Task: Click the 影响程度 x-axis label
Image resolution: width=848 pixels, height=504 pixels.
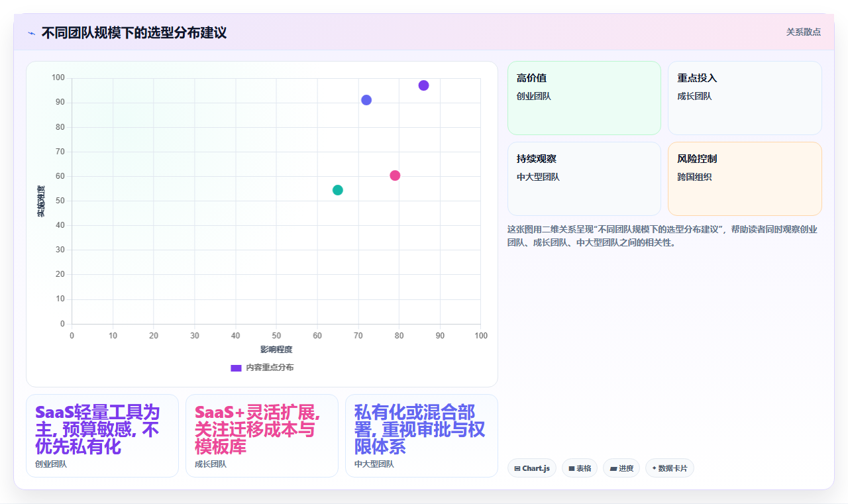Action: [x=276, y=349]
